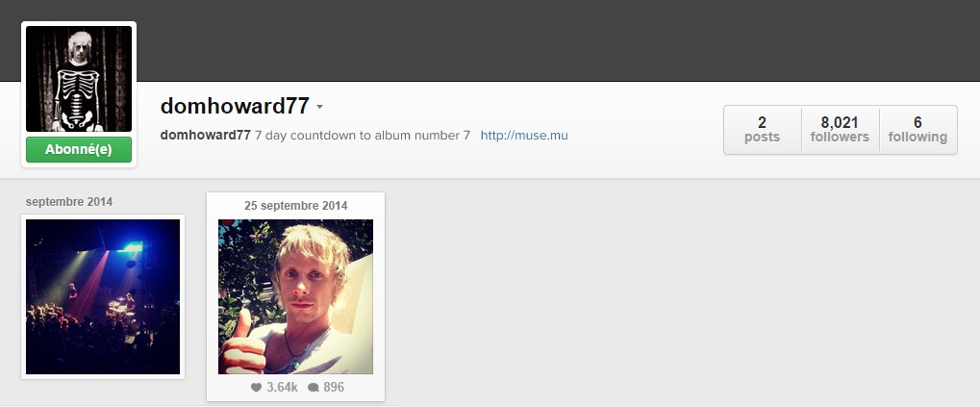
Task: Click the comment bubble icon beside 896
Action: pos(314,388)
